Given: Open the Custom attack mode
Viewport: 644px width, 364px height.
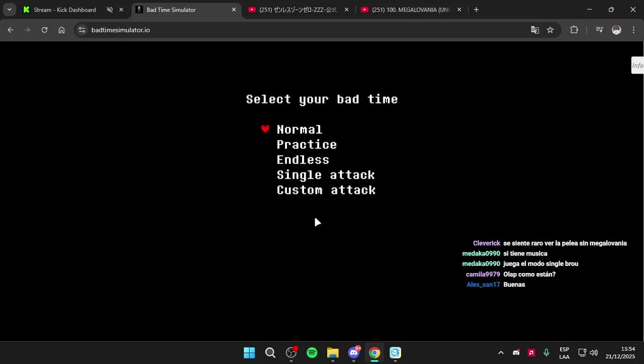Looking at the screenshot, I should point(326,190).
